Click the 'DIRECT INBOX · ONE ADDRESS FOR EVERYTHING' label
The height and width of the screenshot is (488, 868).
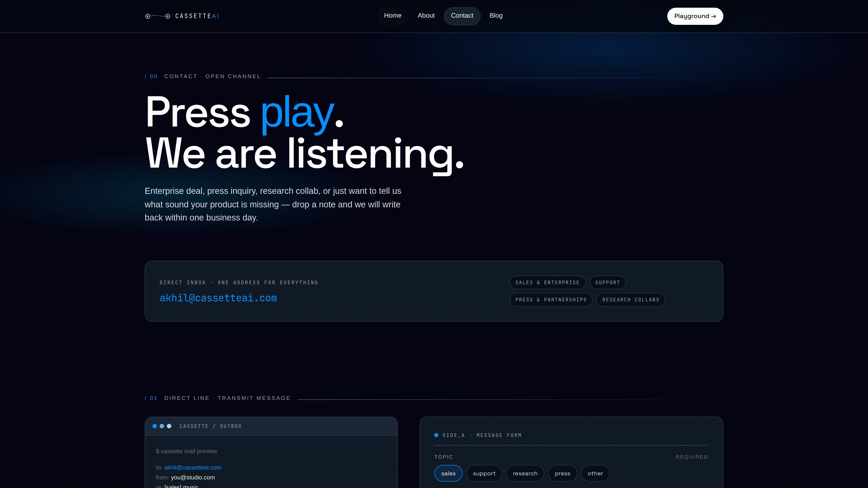click(x=239, y=283)
